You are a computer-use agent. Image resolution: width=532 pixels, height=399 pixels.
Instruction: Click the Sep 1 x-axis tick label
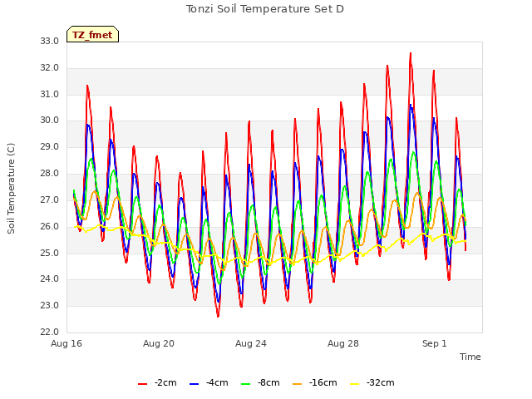point(435,343)
